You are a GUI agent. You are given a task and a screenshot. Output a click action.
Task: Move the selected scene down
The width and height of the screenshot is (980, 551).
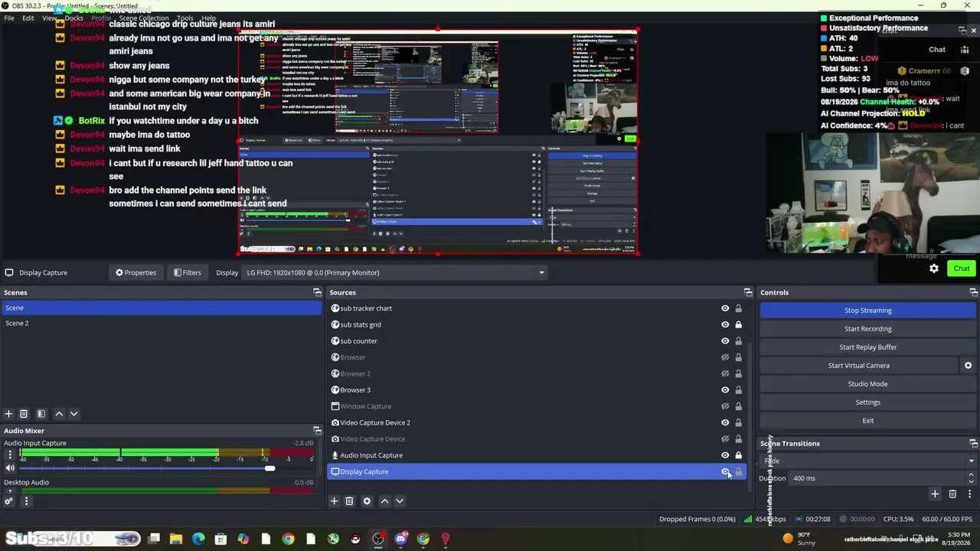(74, 414)
